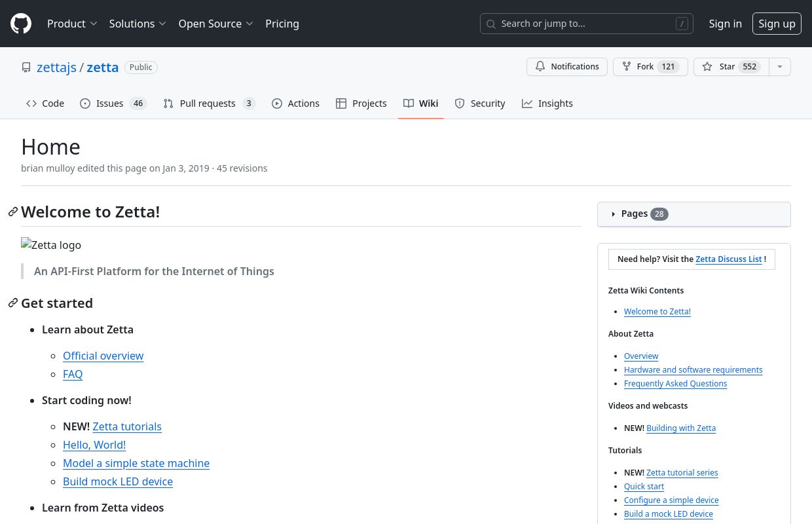Switch to the Code tab

pos(45,103)
